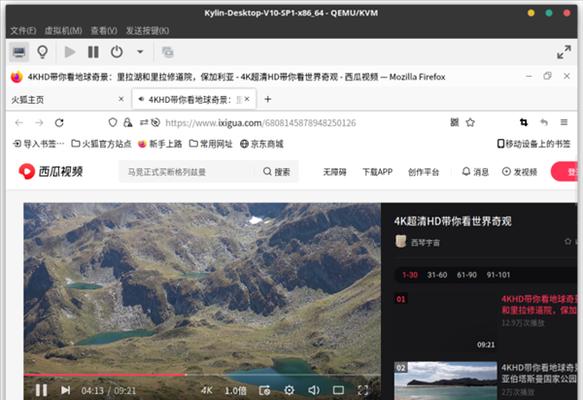Screen dimensions: 583x400
Task: Select the 91-101 episode range tab
Action: pos(498,275)
